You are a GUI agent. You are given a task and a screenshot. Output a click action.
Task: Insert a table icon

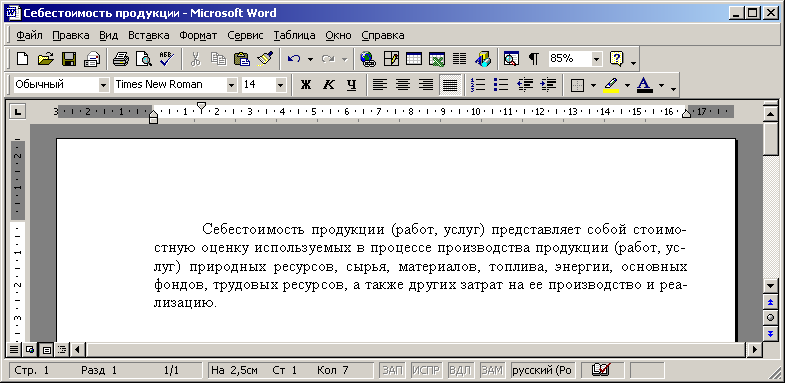414,59
